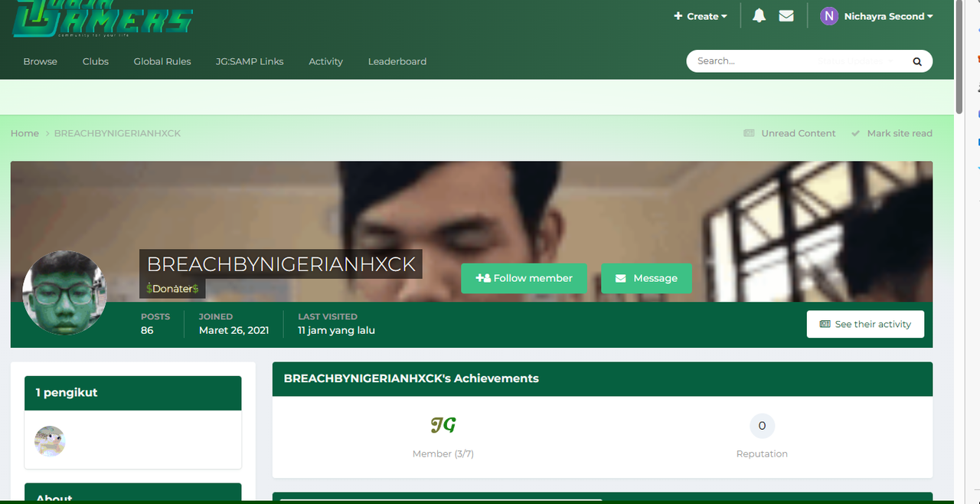
Task: Click the purple N user avatar
Action: [829, 16]
